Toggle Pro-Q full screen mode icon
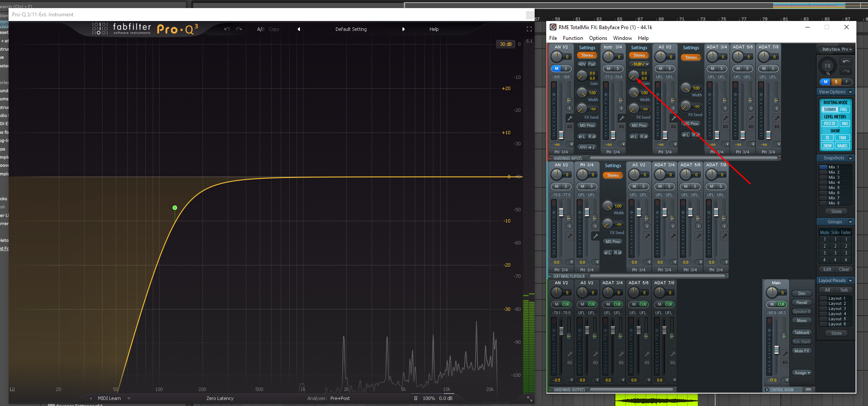Viewport: 868px width, 406px height. [529, 29]
